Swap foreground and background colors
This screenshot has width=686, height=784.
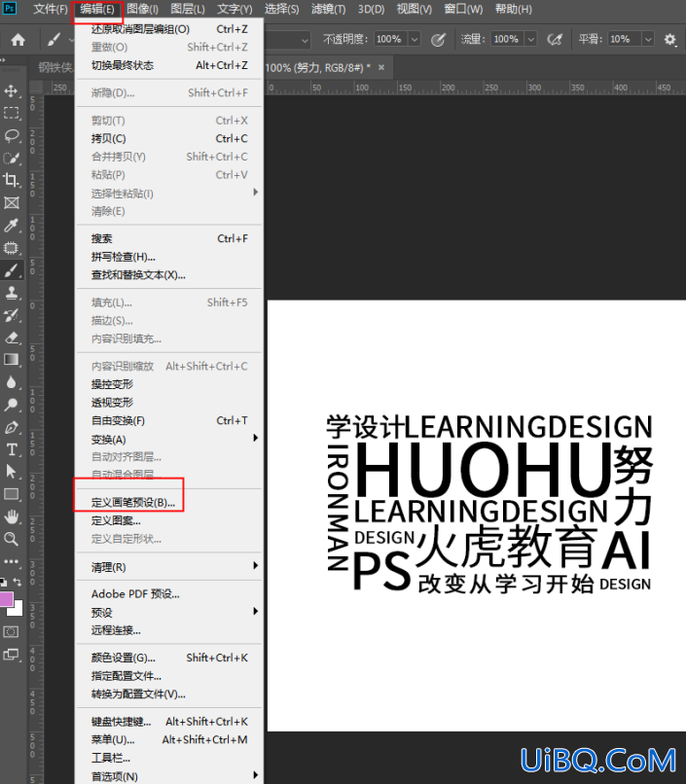(x=18, y=582)
